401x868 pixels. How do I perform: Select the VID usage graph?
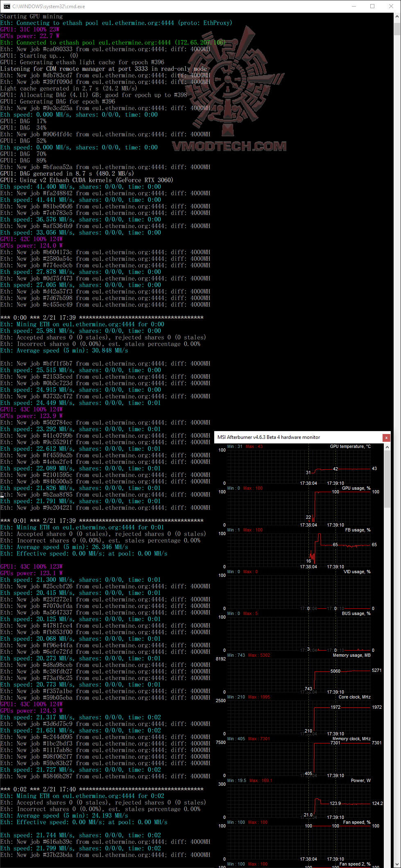[x=299, y=592]
